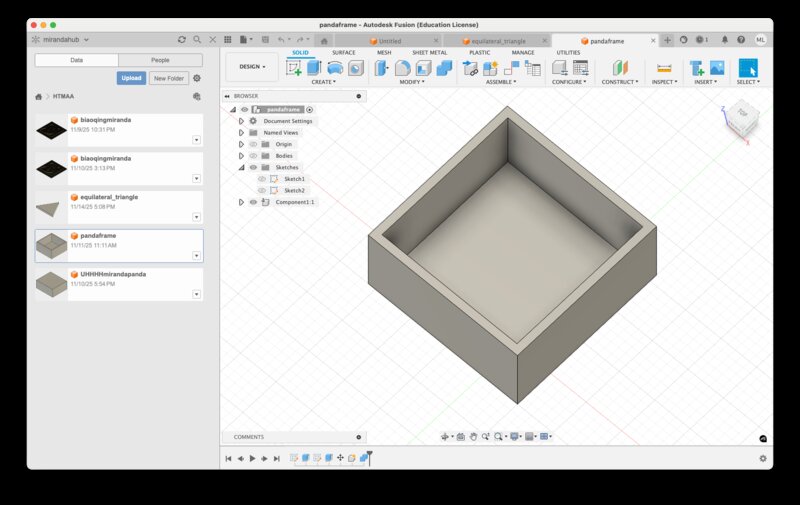The width and height of the screenshot is (800, 505).
Task: Select the Extrude tool in Create
Action: pyautogui.click(x=314, y=68)
